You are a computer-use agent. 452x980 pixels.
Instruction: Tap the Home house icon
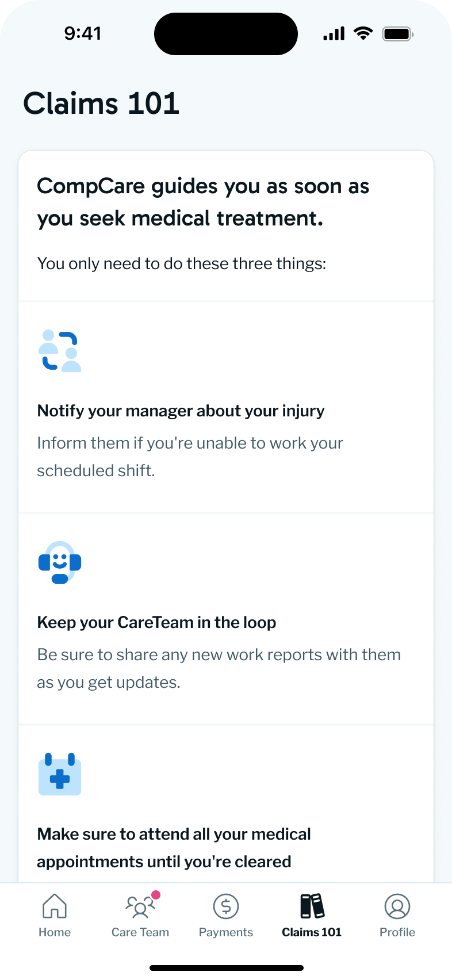click(x=55, y=906)
